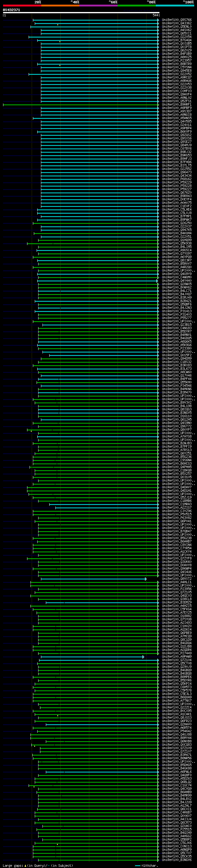The image size is (197, 868).
Task: Click the UniRef100_Q80YP7 label
Action: 177,430
